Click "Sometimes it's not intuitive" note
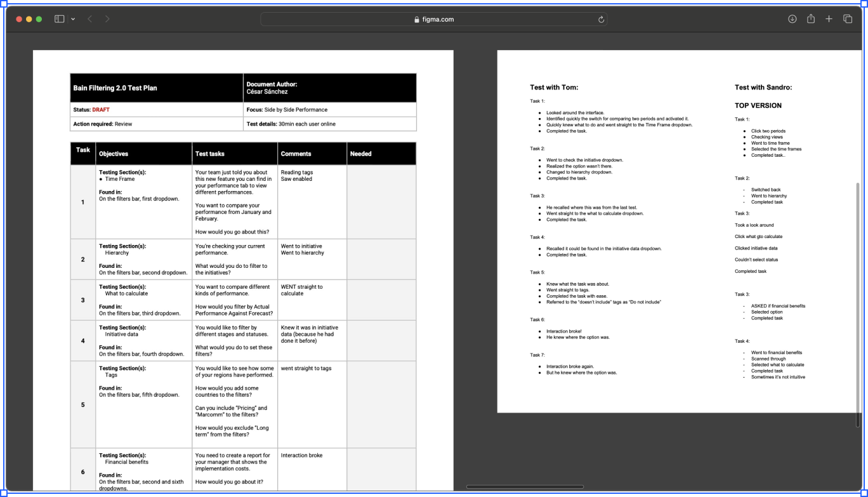Image resolution: width=868 pixels, height=497 pixels. point(779,377)
